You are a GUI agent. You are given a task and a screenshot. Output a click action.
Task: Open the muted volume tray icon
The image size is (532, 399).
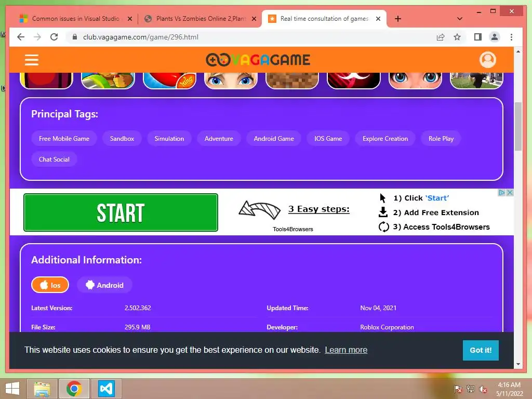click(483, 389)
